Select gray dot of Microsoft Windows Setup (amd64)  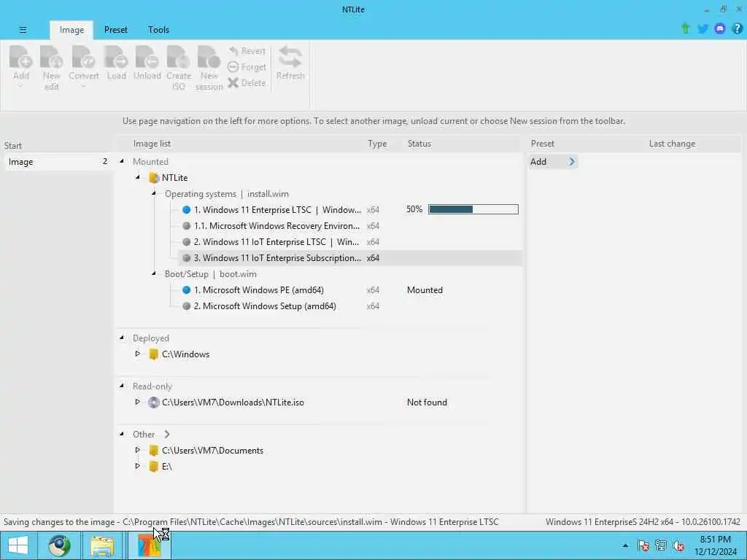tap(186, 306)
